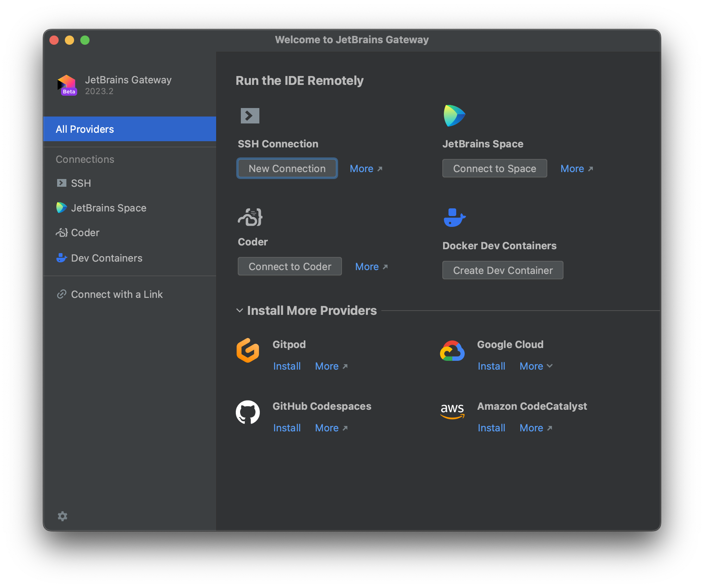Click the sidebar Dev Containers Docker icon
This screenshot has height=588, width=704.
tap(61, 258)
